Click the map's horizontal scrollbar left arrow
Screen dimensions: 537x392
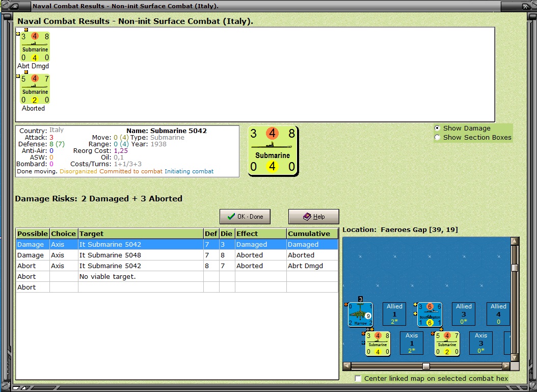347,366
